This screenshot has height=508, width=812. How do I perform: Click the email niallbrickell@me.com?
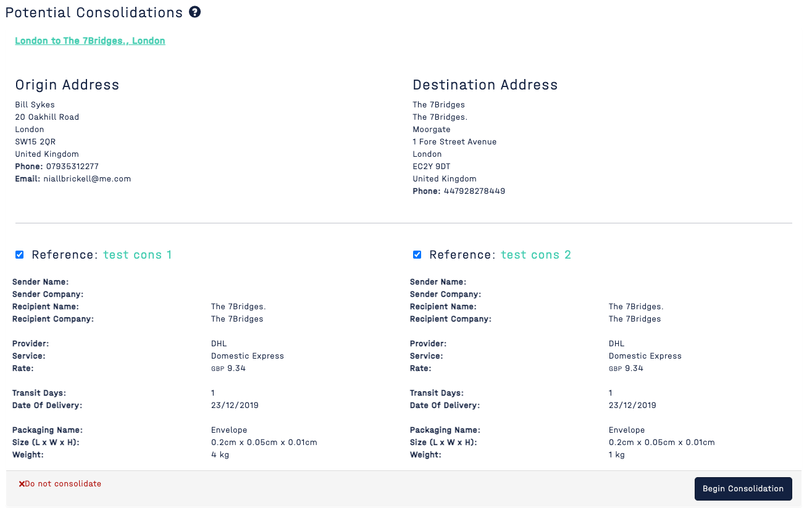(x=87, y=179)
